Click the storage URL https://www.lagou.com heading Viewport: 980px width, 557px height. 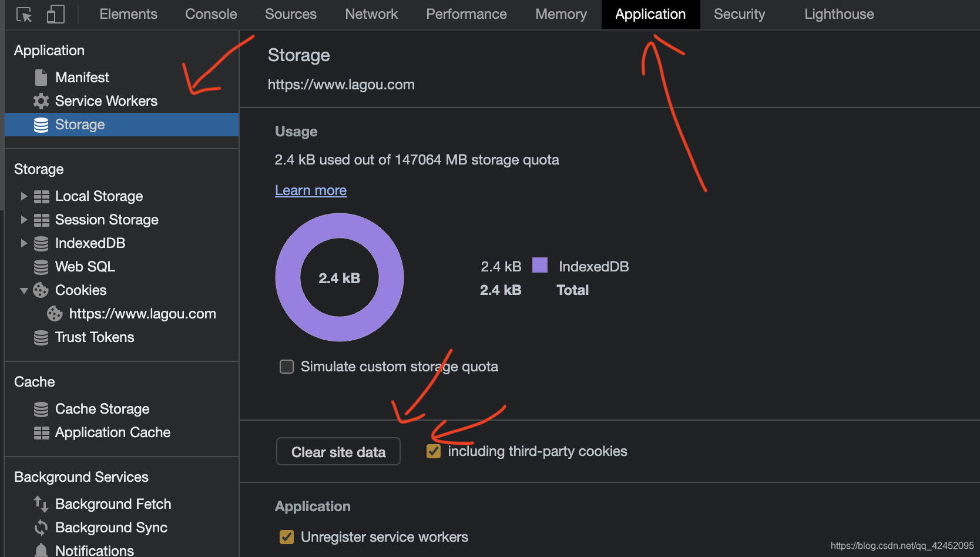point(341,85)
